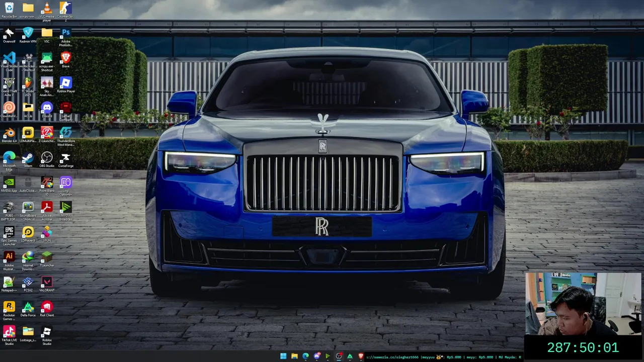
Task: Select the multiclicker Shortcut icon
Action: pyautogui.click(x=28, y=61)
